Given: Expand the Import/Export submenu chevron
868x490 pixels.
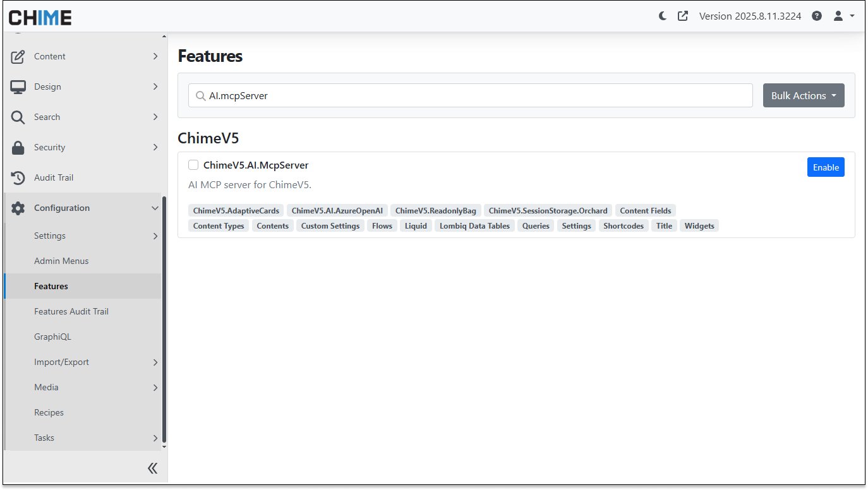Looking at the screenshot, I should click(155, 362).
